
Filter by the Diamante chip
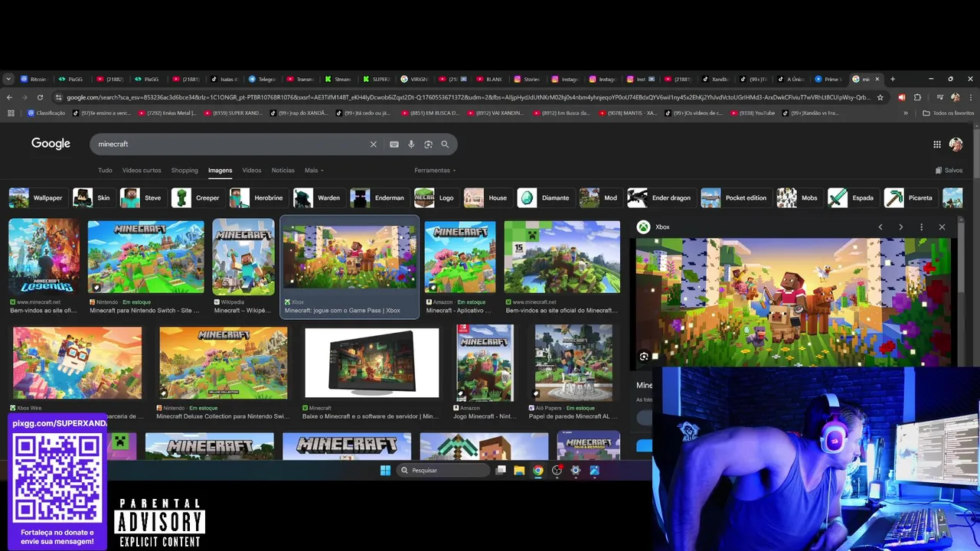[545, 198]
